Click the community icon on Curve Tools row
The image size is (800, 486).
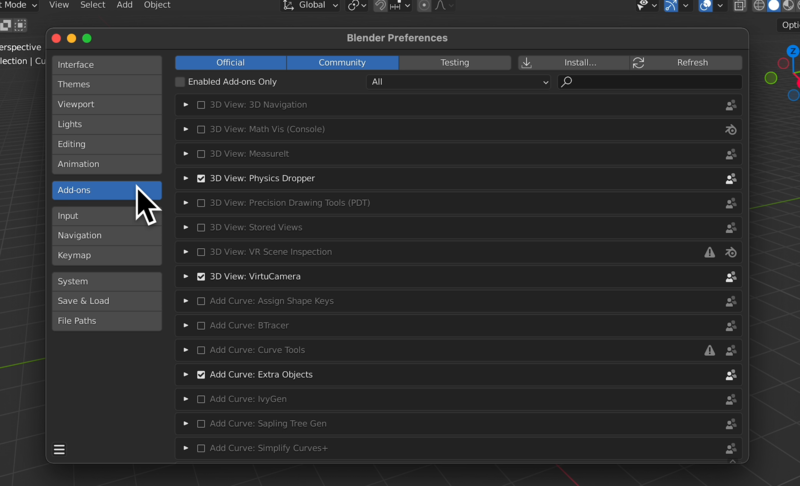[x=731, y=350]
